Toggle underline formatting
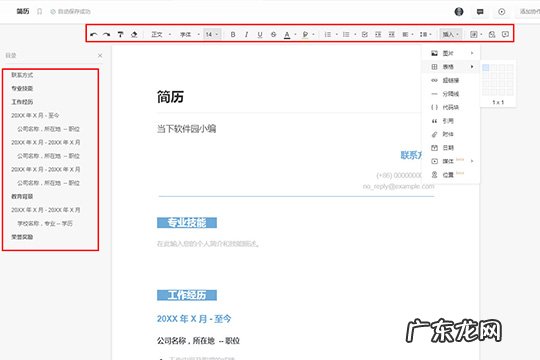 click(260, 34)
